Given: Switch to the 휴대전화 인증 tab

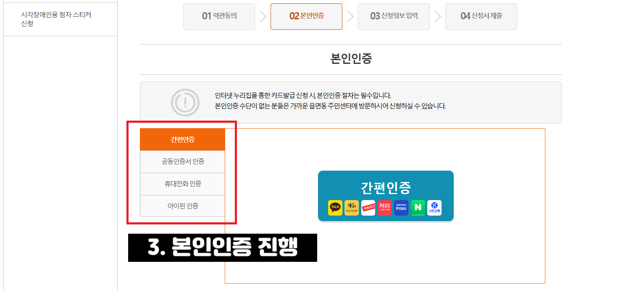Looking at the screenshot, I should tap(182, 184).
